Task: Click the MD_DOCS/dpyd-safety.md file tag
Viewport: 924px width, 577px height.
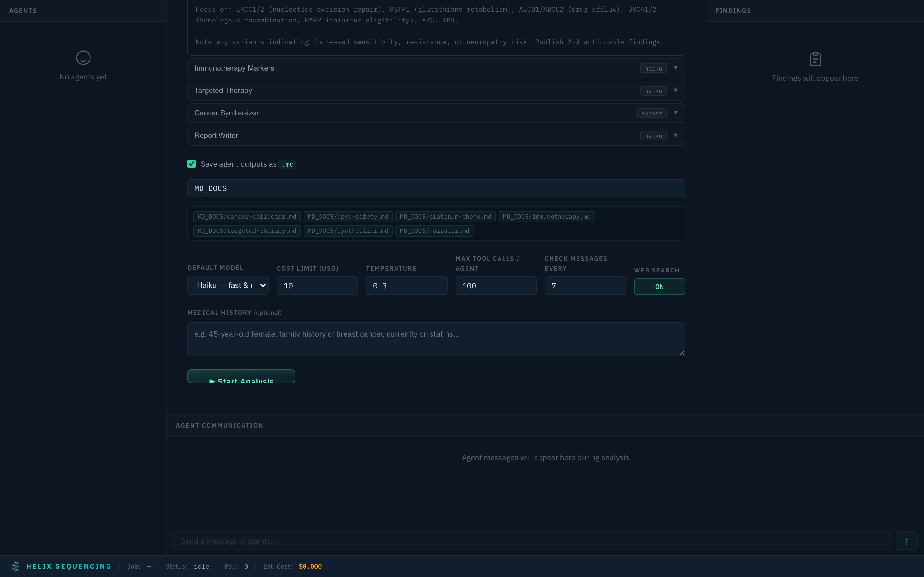Action: coord(347,217)
